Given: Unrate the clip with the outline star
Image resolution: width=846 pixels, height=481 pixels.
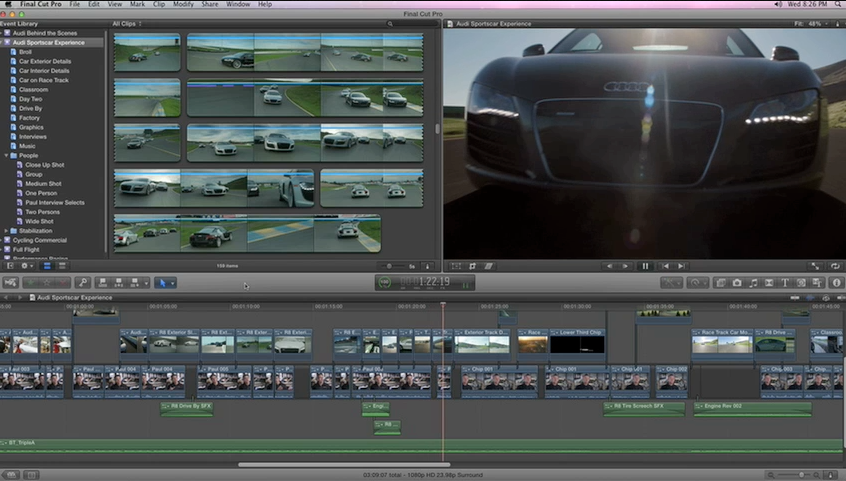Looking at the screenshot, I should point(47,282).
